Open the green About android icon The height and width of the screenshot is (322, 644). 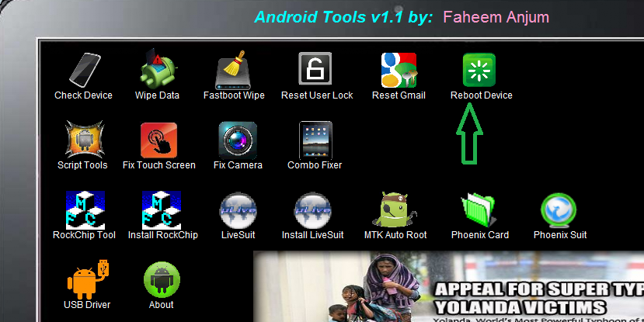pyautogui.click(x=162, y=280)
